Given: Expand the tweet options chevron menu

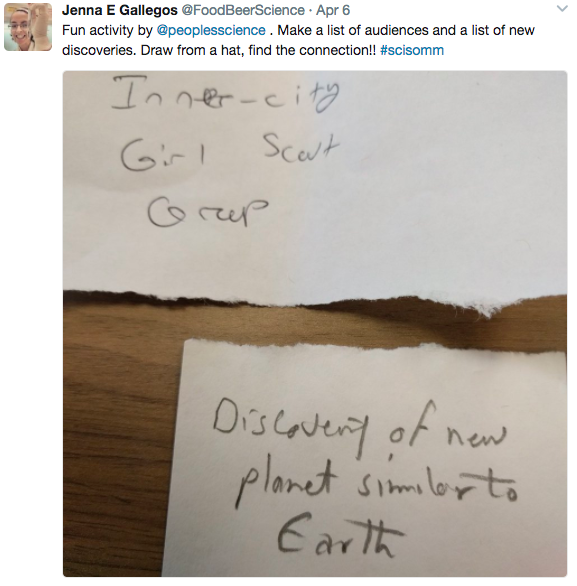Looking at the screenshot, I should click(562, 9).
